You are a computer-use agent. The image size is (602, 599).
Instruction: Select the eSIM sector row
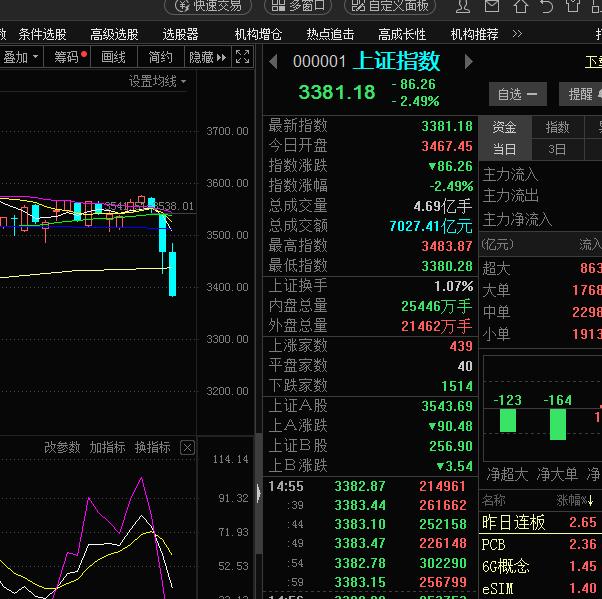click(x=541, y=589)
